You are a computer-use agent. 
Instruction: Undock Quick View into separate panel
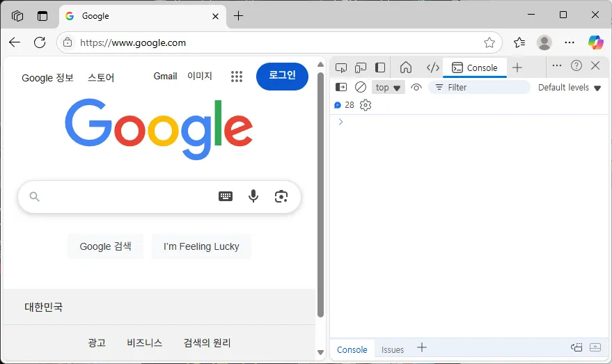click(576, 347)
